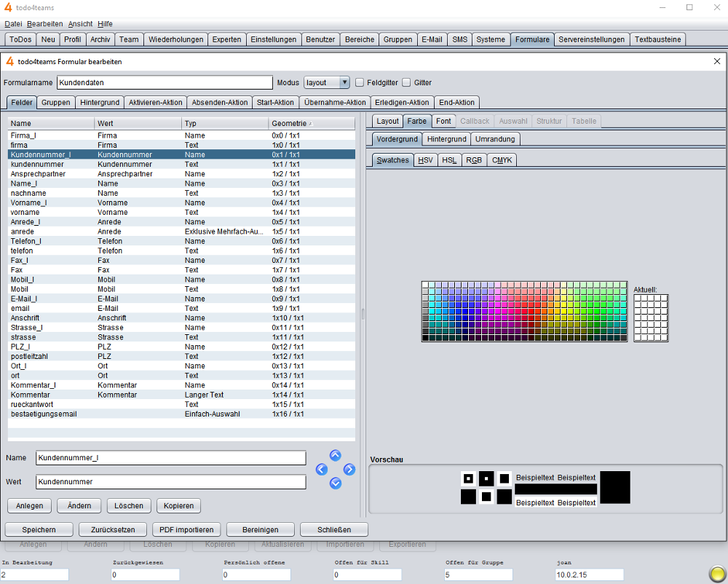This screenshot has width=728, height=584.
Task: Close the Formular bearbeiten dialog
Action: [717, 61]
